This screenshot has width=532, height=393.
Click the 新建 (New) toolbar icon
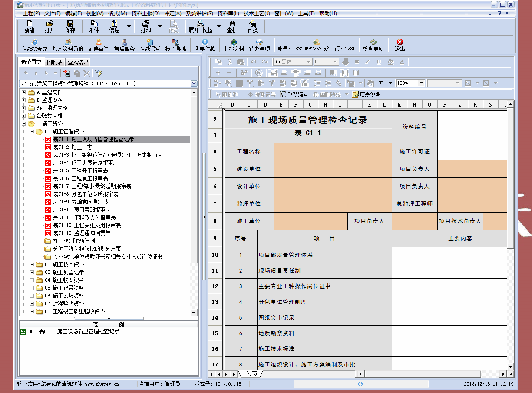[29, 27]
